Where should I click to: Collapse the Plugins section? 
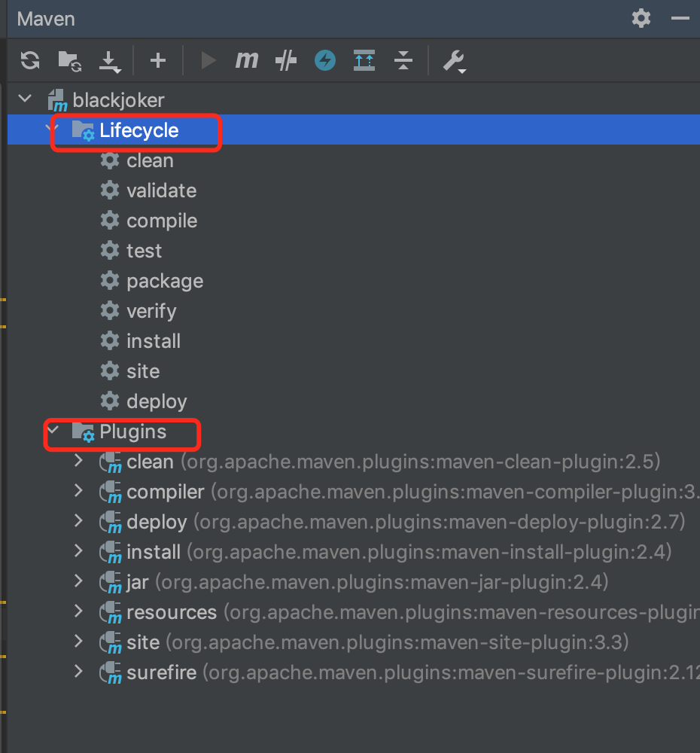tap(51, 431)
